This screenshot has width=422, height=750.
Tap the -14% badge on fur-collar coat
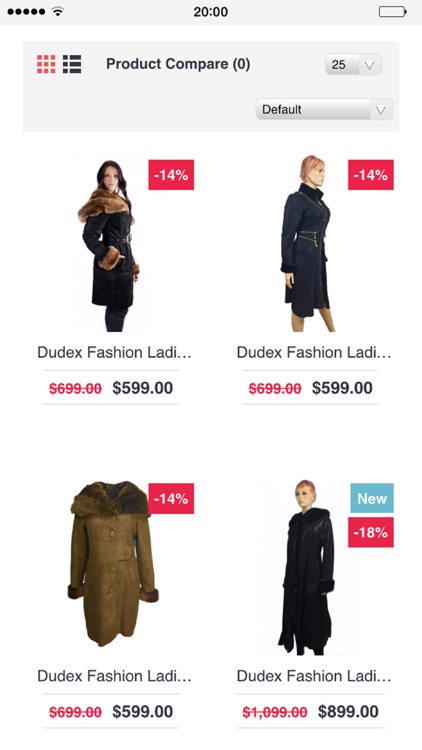[171, 175]
